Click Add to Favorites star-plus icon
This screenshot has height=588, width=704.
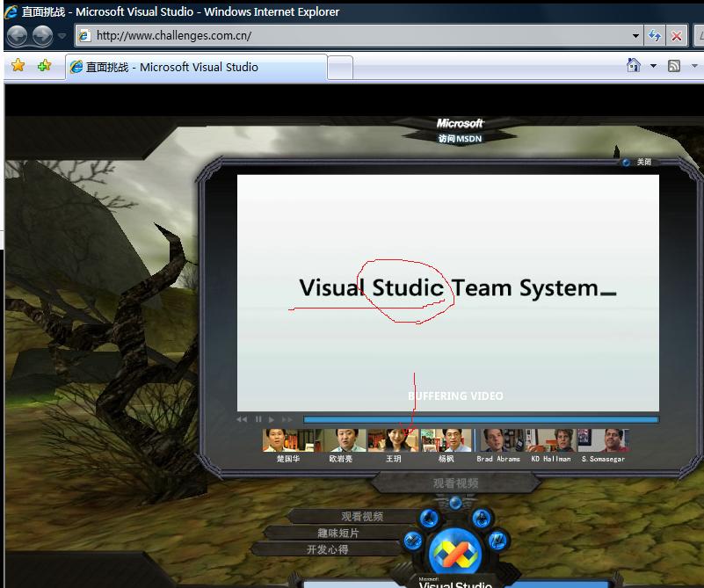tap(44, 66)
